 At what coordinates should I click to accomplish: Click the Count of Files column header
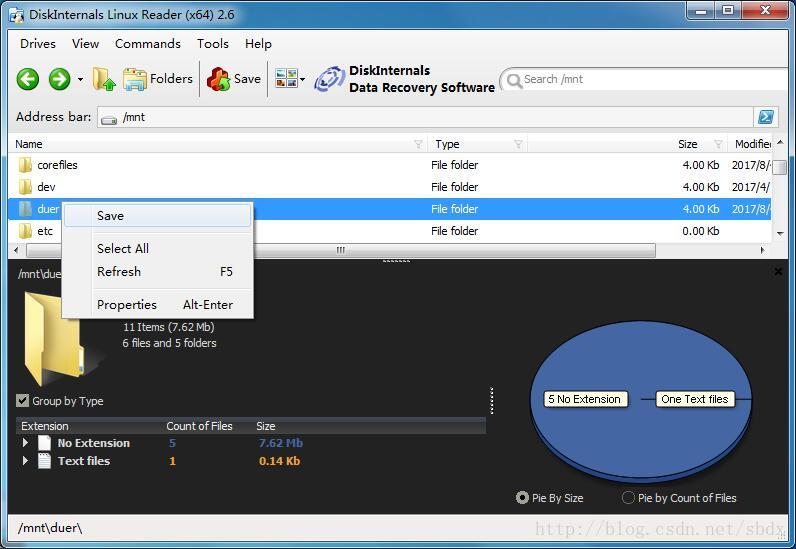click(x=200, y=426)
